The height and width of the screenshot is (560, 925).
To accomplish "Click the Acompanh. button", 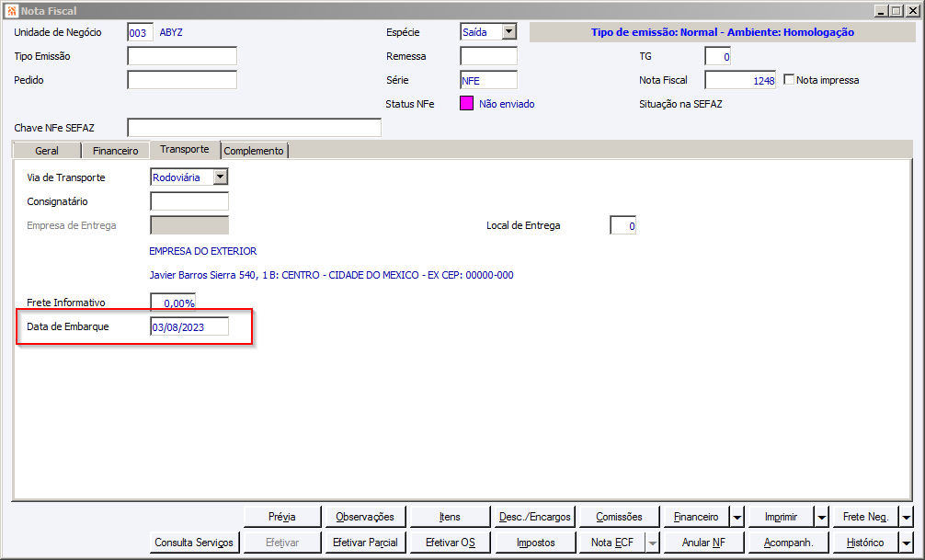I will [788, 543].
